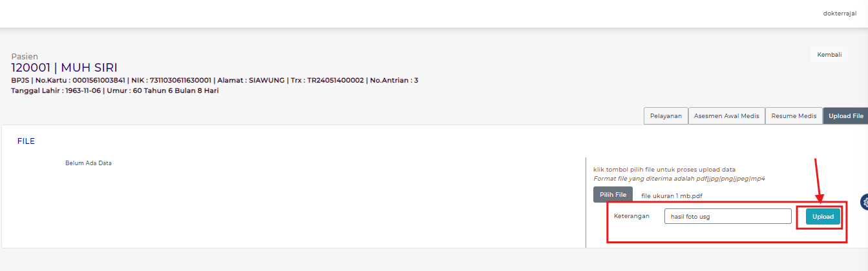
Task: Click the selected file name text
Action: (670, 195)
